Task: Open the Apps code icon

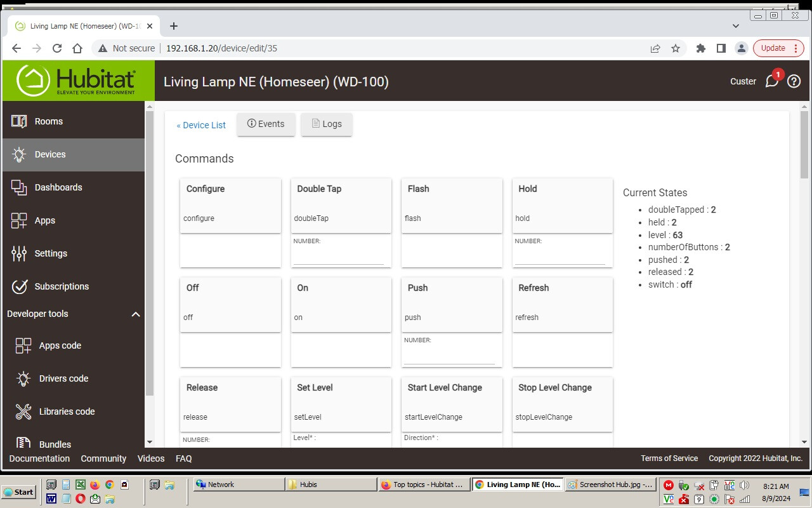Action: [x=23, y=345]
